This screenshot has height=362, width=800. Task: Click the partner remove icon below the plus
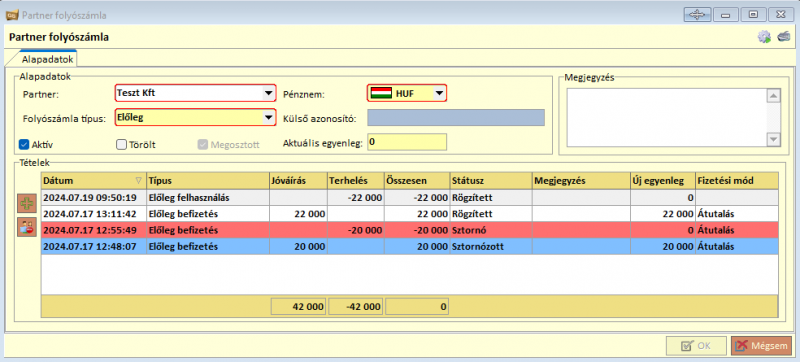[26, 227]
